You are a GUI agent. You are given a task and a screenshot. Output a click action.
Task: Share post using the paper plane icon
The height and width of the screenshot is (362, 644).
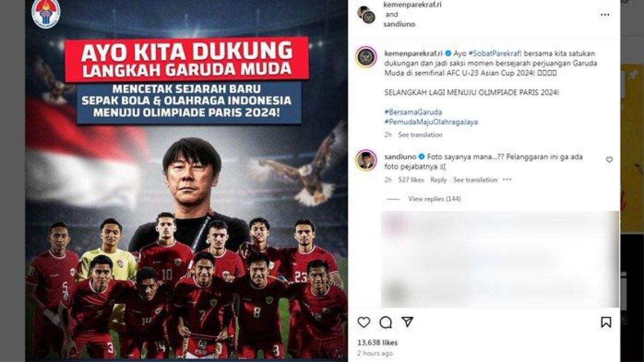click(407, 322)
